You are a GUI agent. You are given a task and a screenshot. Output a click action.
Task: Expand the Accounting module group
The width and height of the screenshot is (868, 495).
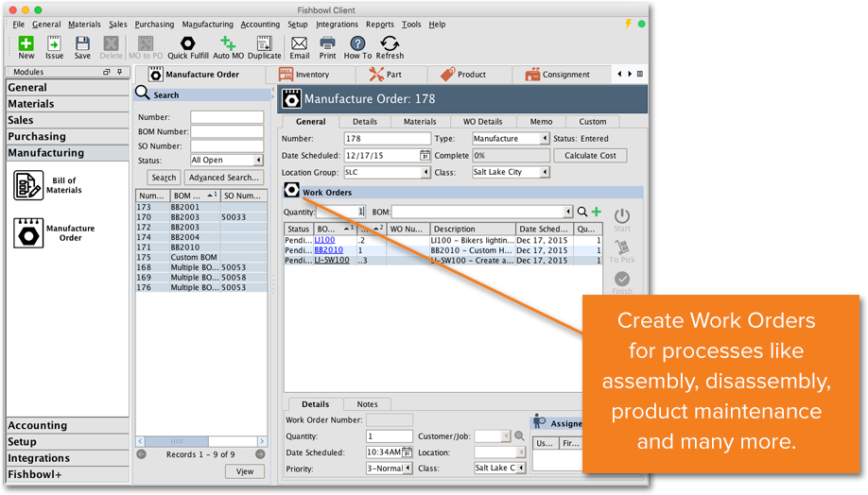67,425
